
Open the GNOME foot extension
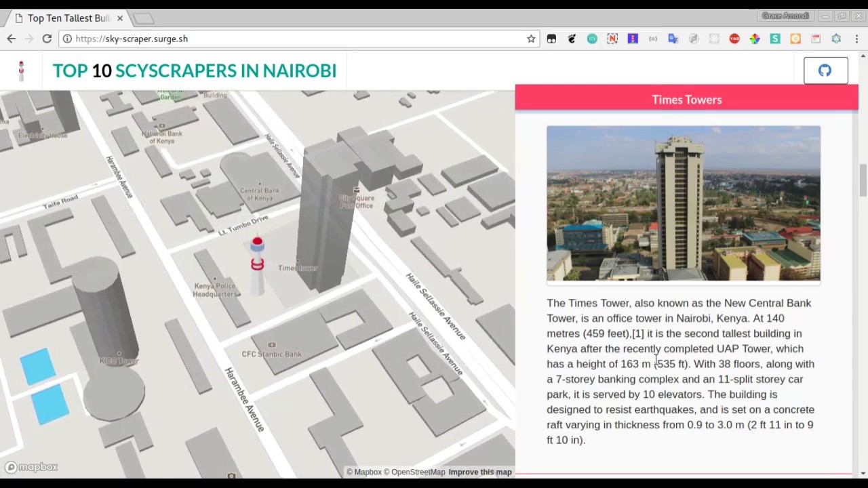pos(572,39)
